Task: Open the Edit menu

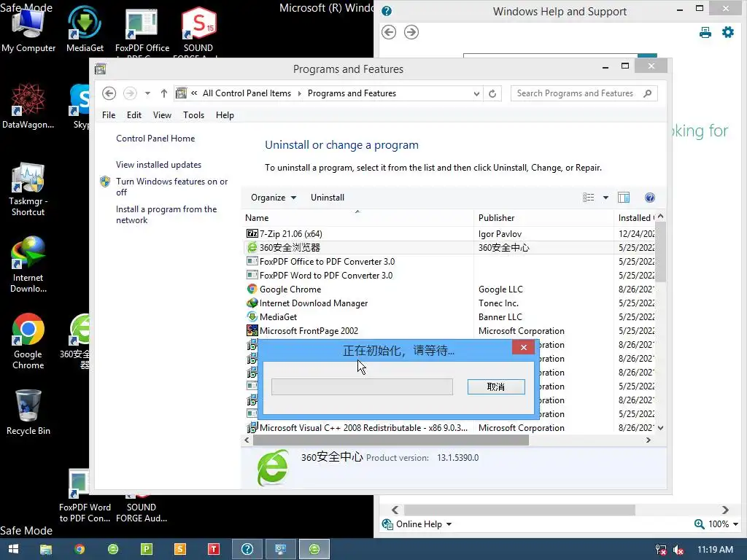Action: click(x=134, y=115)
